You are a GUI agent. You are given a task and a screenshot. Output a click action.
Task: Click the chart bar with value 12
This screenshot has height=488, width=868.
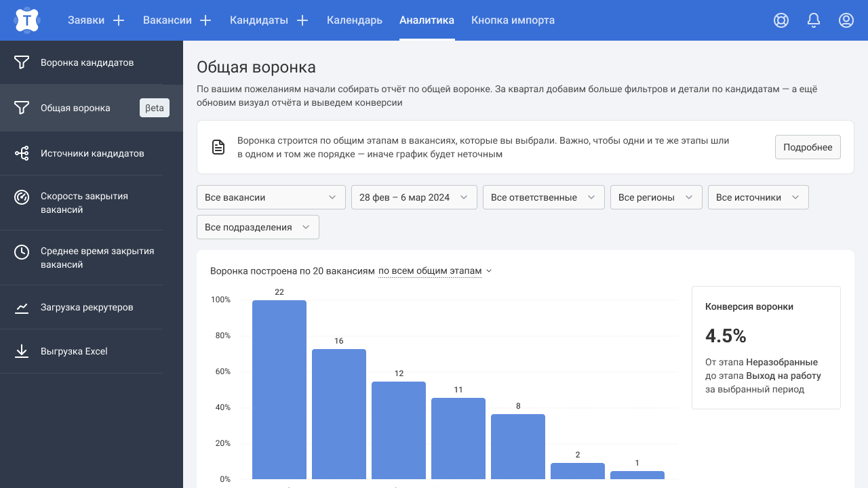pyautogui.click(x=399, y=430)
